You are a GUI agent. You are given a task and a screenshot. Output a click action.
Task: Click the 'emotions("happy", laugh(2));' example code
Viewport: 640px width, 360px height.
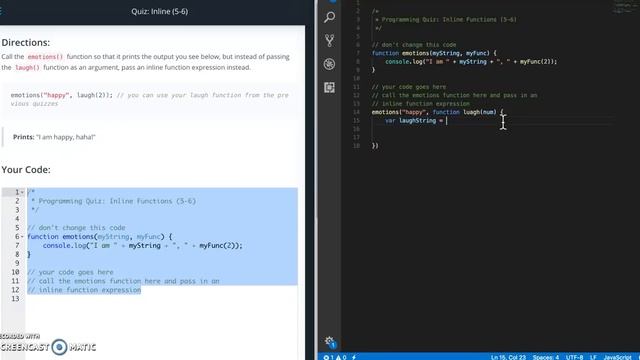click(62, 95)
